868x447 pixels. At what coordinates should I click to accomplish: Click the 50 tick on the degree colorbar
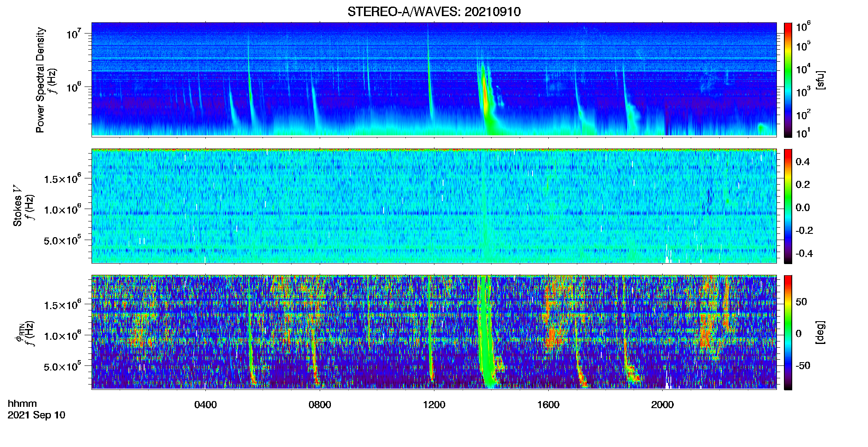coord(801,302)
